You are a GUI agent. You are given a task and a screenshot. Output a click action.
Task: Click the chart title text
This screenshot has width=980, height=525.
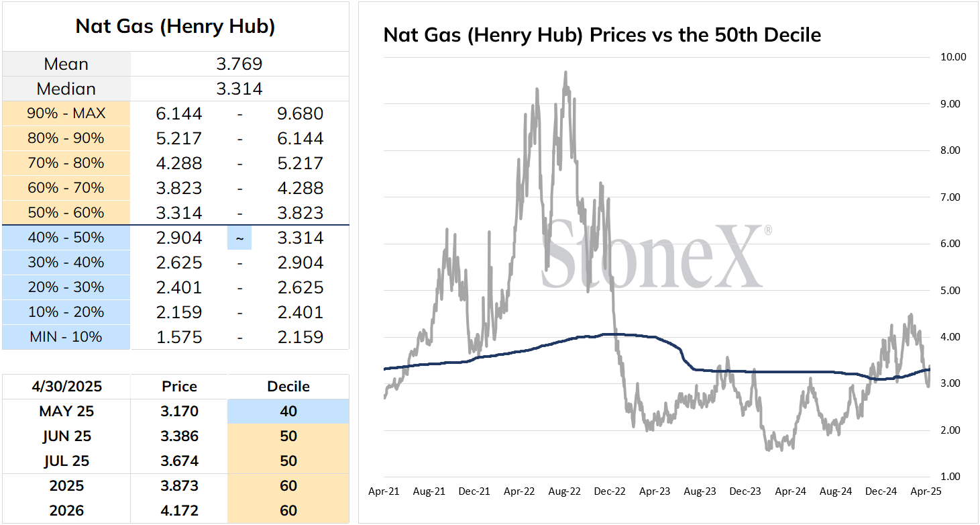click(602, 35)
